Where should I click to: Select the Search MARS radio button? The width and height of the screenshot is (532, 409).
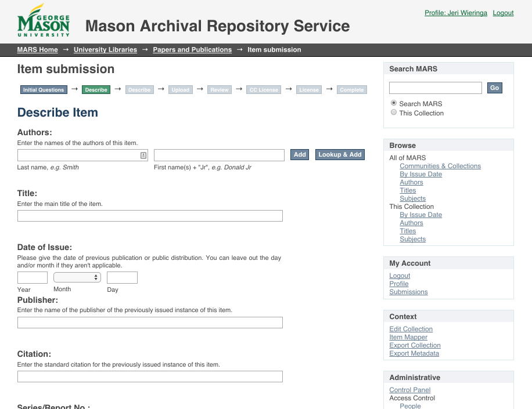[394, 103]
